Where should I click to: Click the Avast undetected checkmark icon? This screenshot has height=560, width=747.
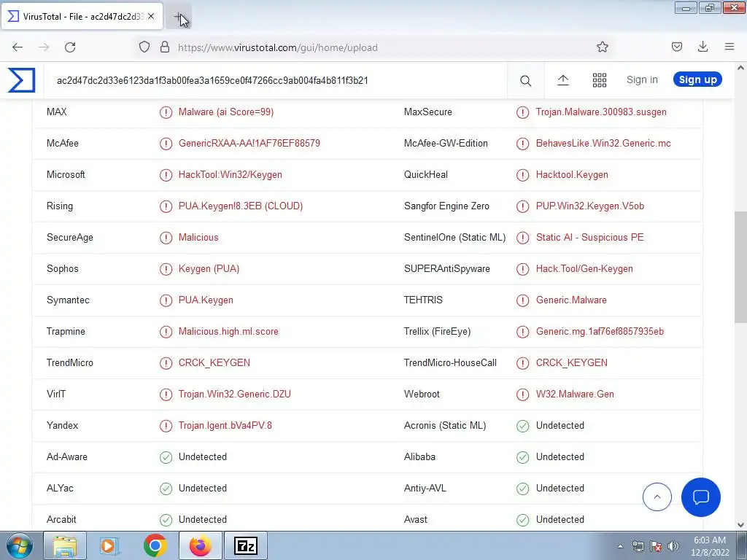click(522, 520)
